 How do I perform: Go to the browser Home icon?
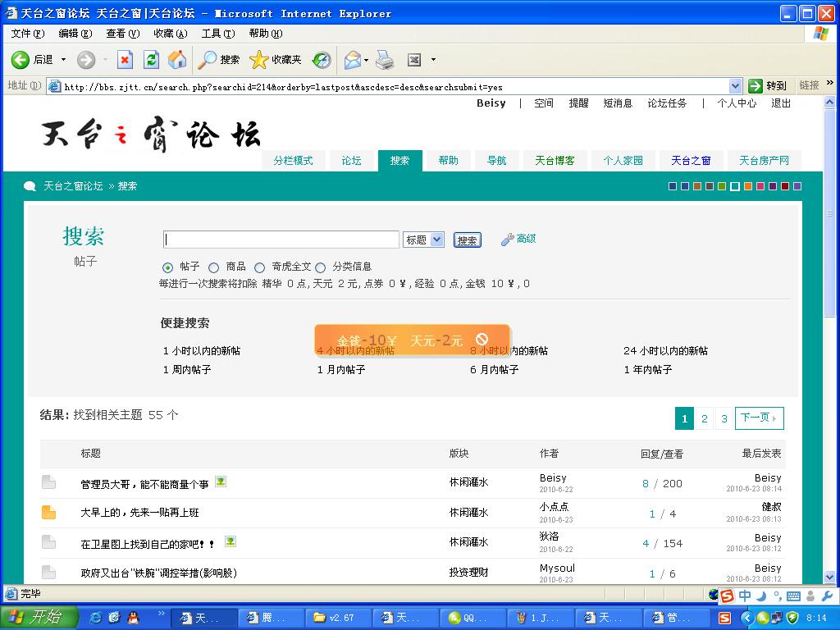point(176,60)
